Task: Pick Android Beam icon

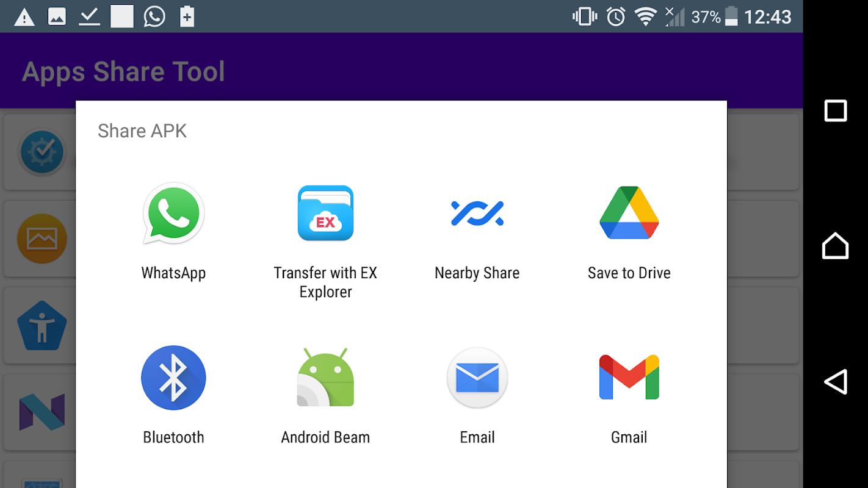Action: tap(325, 377)
